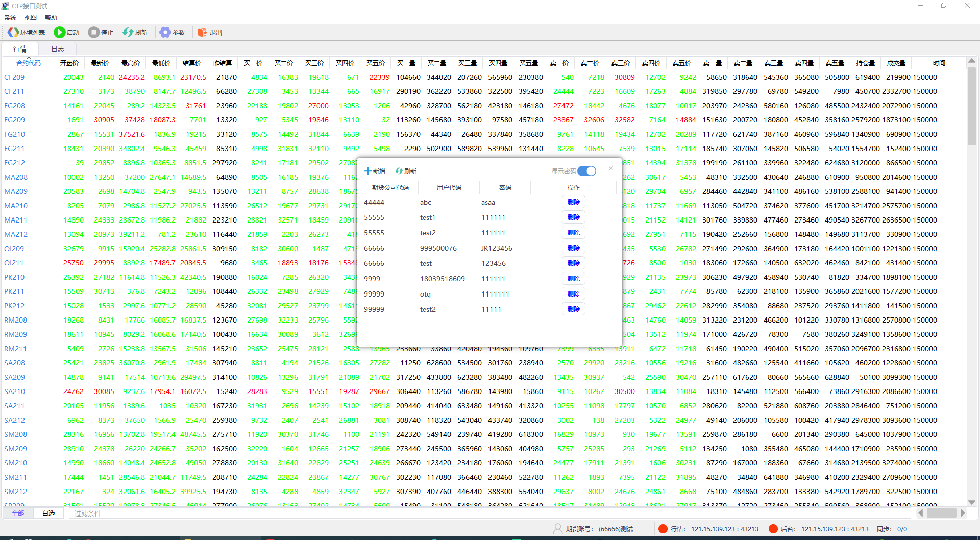The image size is (980, 540).
Task: Click the CTP接口测试 app icon in title bar
Action: click(x=6, y=6)
